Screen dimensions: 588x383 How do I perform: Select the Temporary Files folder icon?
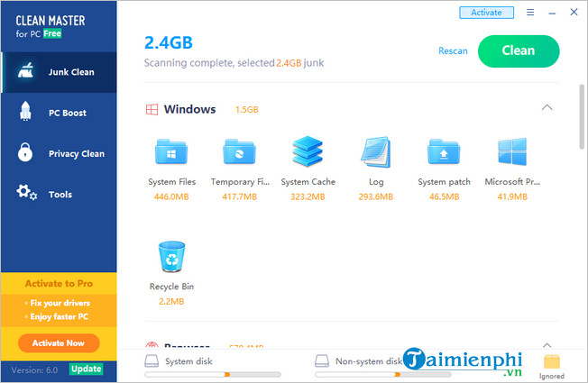(239, 151)
